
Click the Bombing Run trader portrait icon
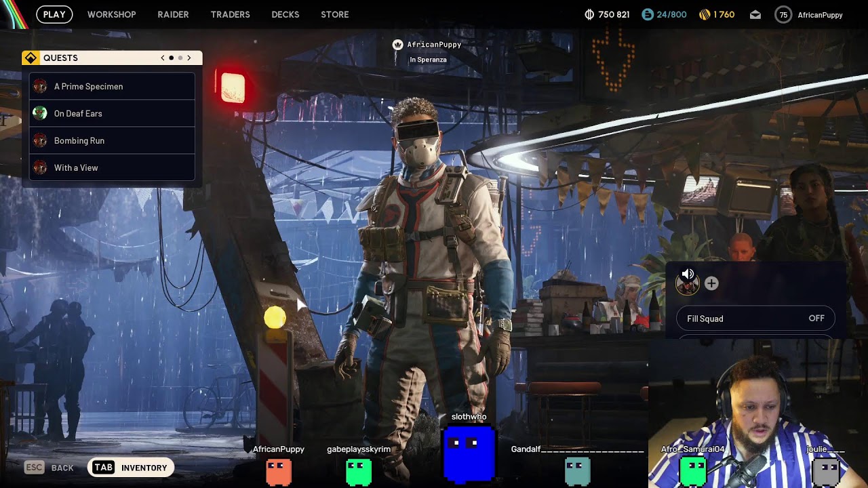40,140
